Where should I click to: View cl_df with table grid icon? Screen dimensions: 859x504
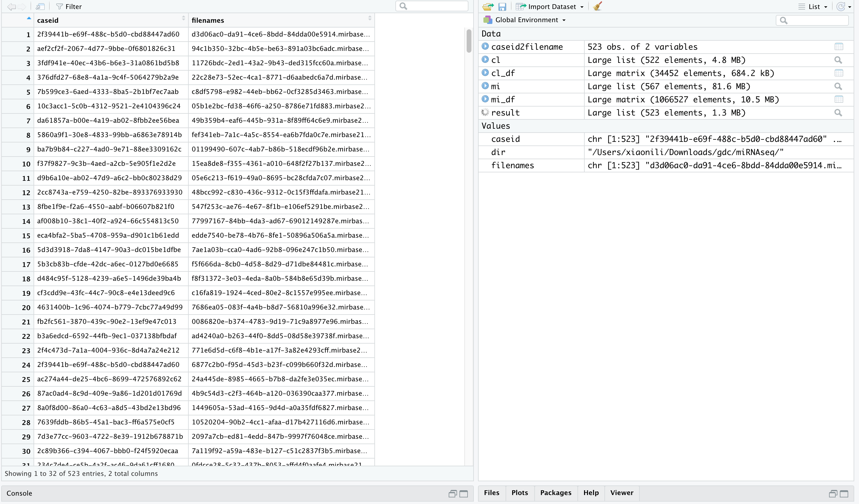pyautogui.click(x=839, y=73)
